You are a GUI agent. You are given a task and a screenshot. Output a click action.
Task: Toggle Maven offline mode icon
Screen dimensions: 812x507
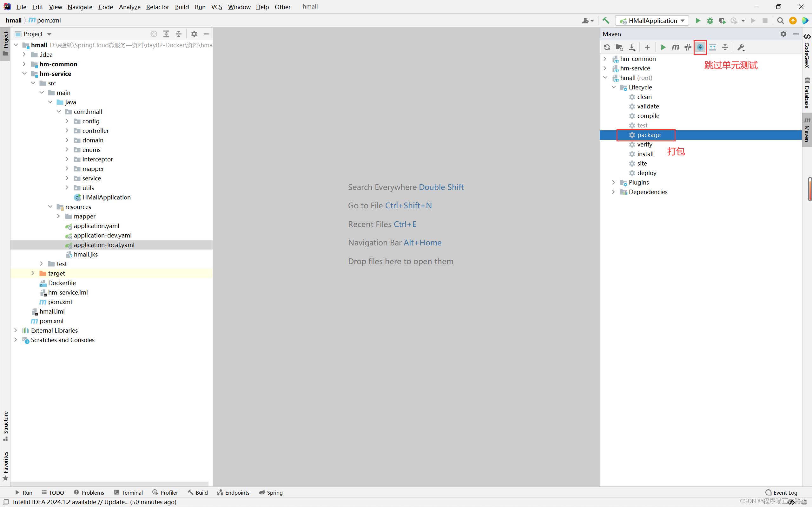point(688,47)
